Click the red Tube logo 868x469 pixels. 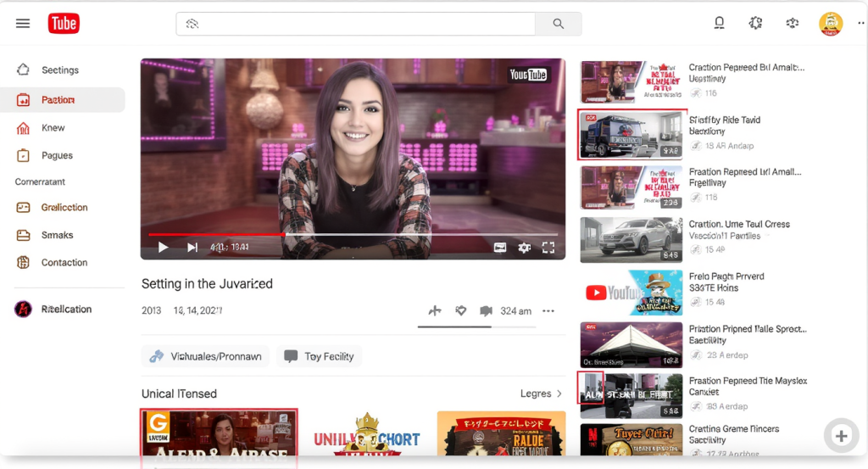64,24
